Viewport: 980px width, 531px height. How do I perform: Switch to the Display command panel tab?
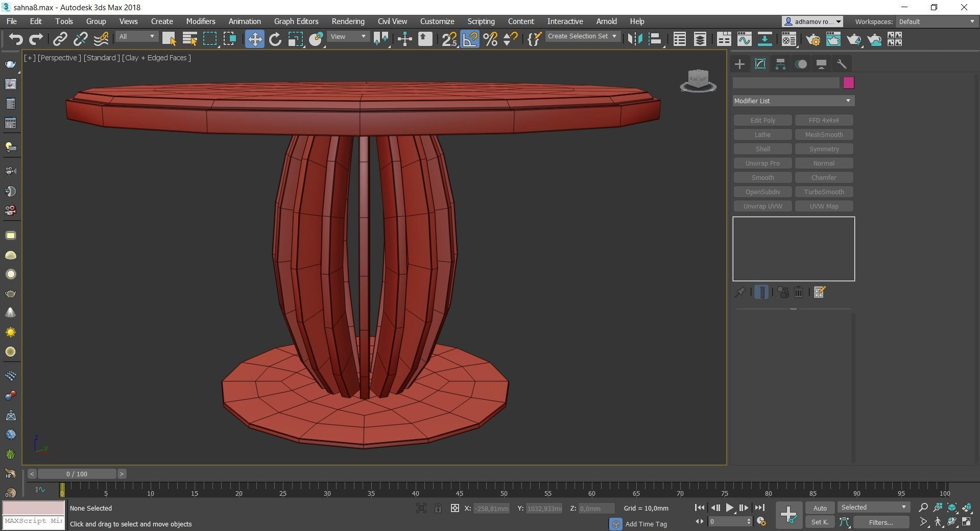click(821, 64)
